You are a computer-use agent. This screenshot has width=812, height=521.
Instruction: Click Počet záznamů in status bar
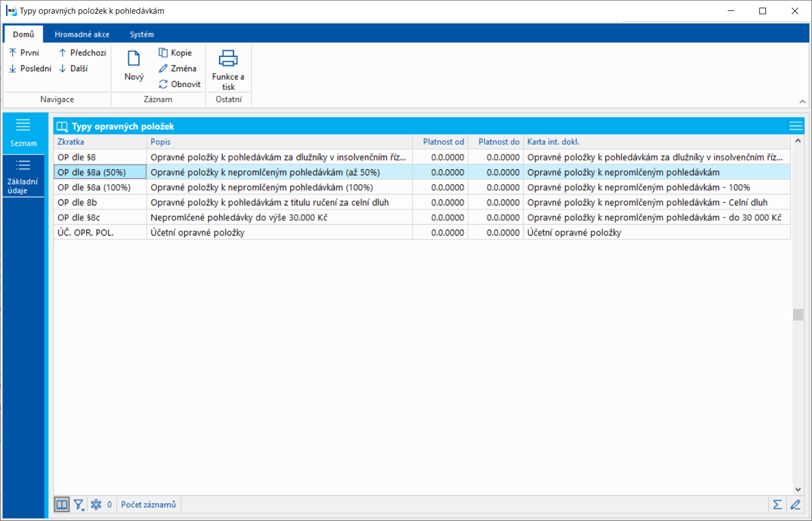pos(148,505)
